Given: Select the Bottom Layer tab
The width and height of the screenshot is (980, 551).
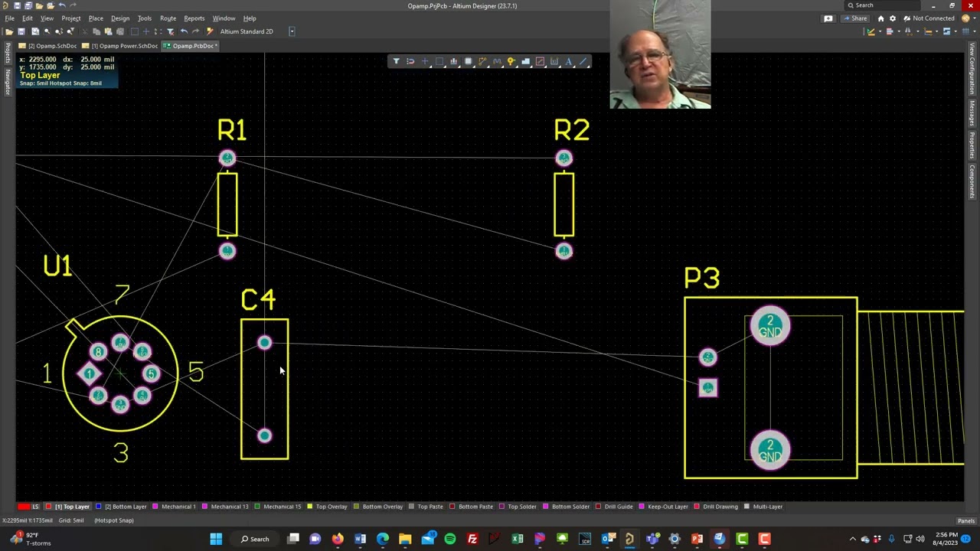Looking at the screenshot, I should tap(121, 507).
